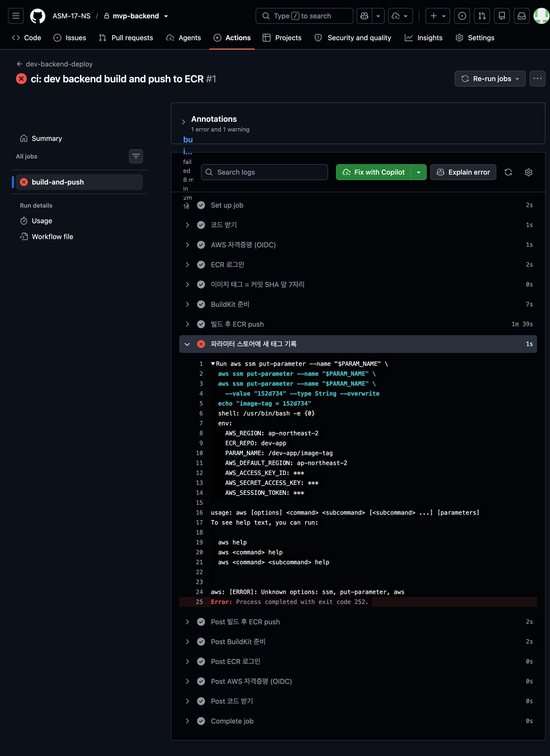Filter the All jobs list
This screenshot has height=756, width=550.
click(136, 156)
